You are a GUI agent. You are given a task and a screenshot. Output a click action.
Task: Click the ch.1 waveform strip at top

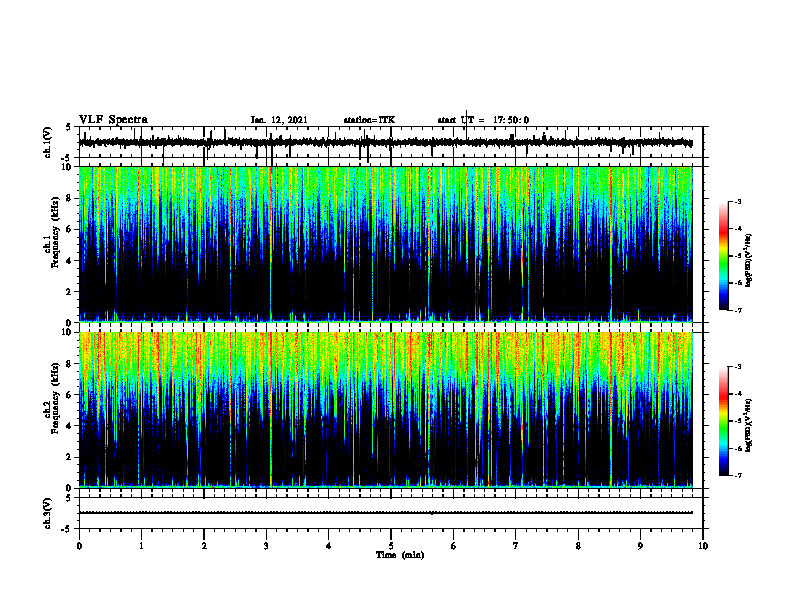(x=391, y=142)
